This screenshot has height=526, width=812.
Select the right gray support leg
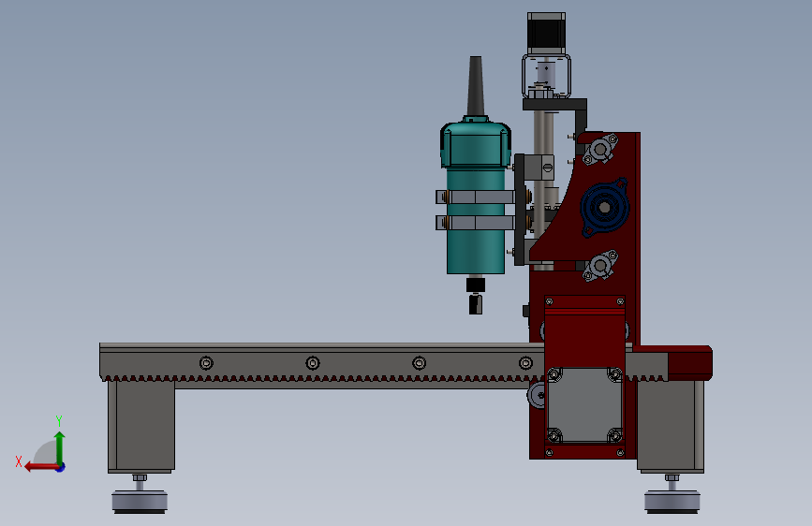tap(671, 426)
